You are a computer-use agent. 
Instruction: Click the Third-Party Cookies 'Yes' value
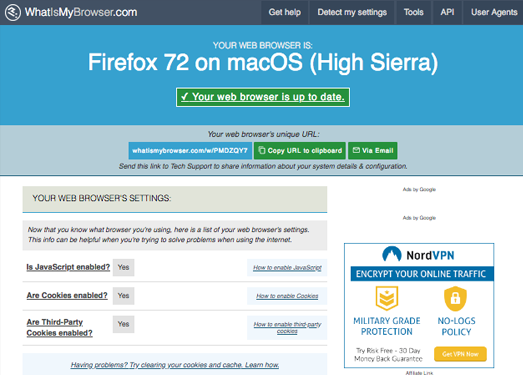tap(123, 324)
